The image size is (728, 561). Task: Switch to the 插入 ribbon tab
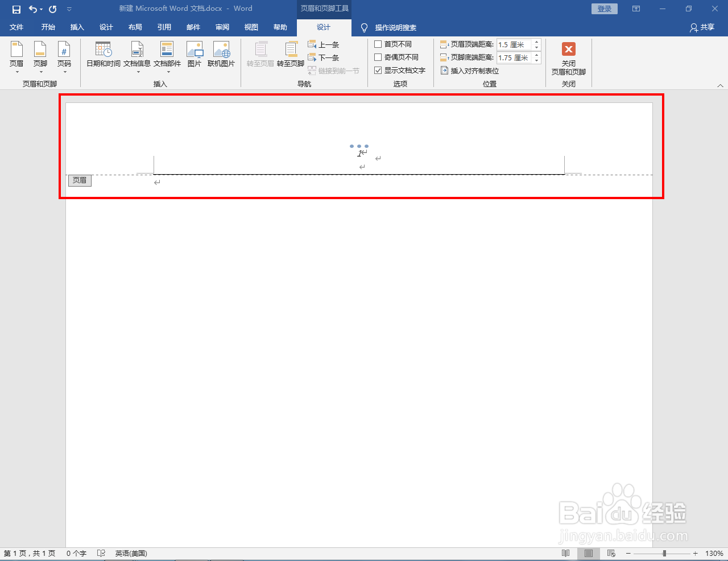77,27
